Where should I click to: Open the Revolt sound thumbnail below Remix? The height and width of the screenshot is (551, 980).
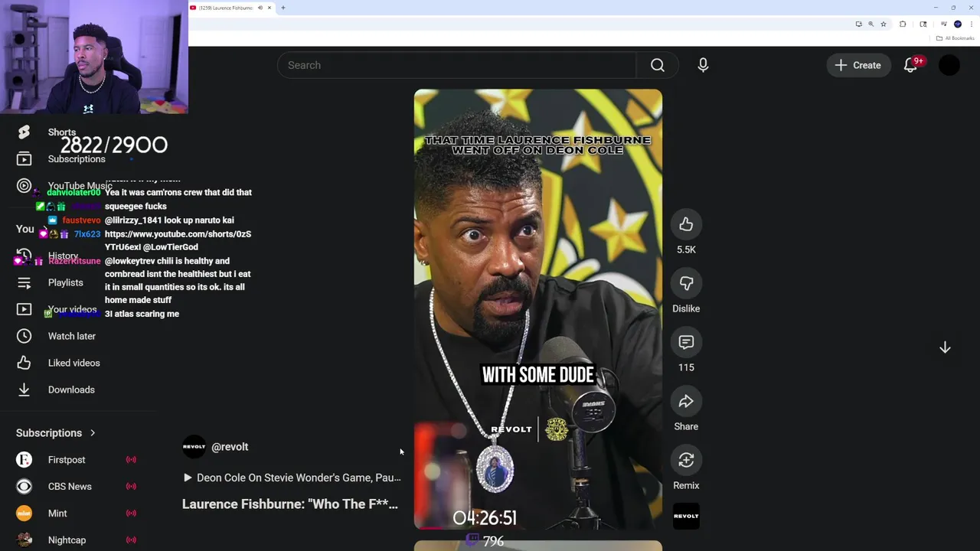(x=686, y=516)
